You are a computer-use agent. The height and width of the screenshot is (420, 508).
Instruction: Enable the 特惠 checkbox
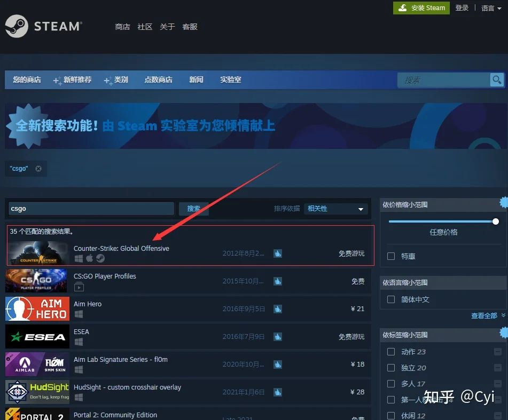(x=391, y=256)
